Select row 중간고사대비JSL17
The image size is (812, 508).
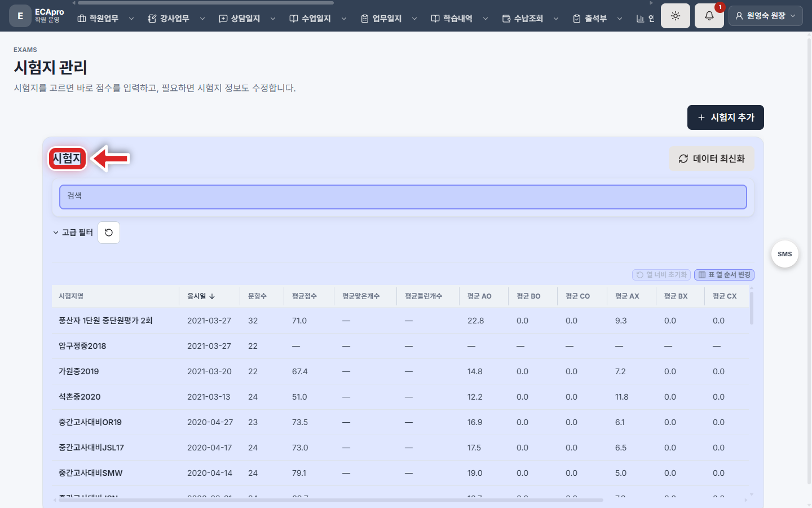click(400, 448)
